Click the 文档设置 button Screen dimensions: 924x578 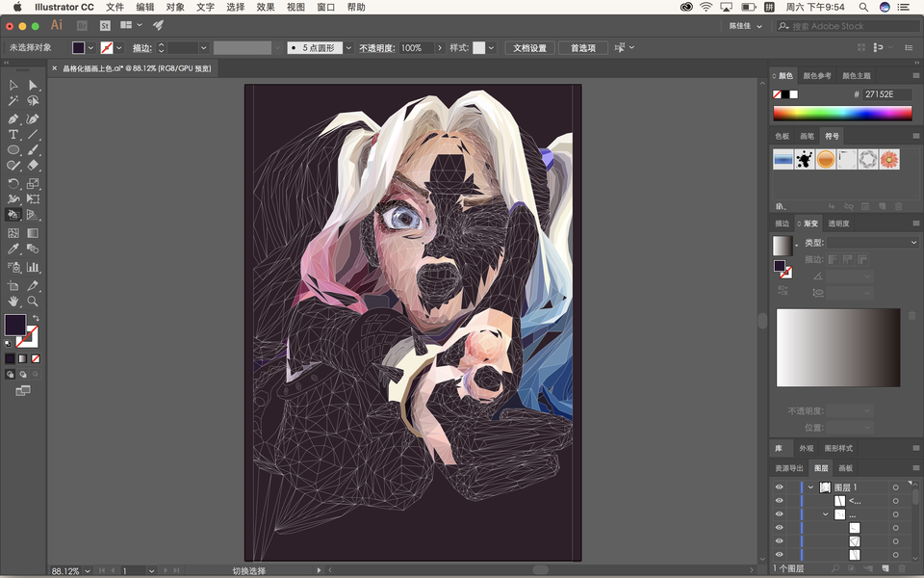[x=529, y=48]
